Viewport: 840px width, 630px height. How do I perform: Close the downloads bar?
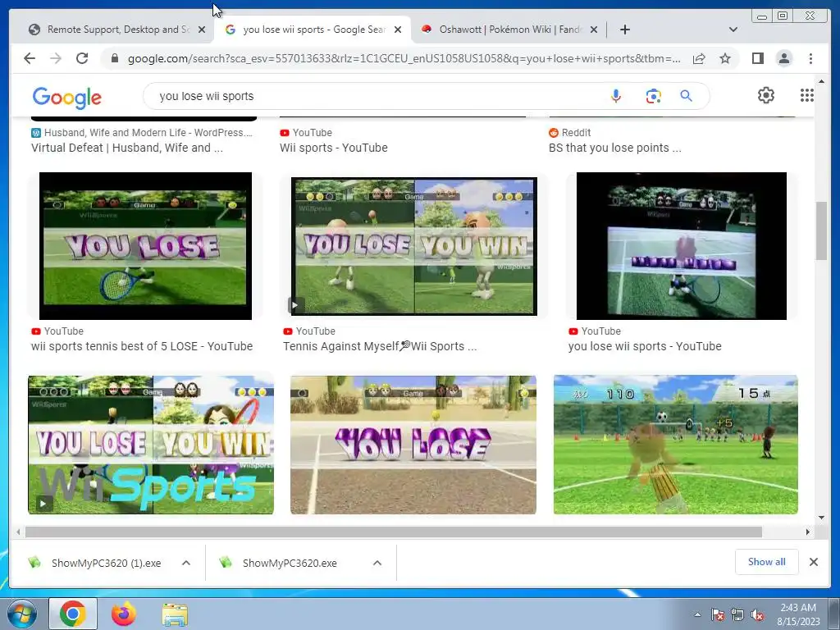click(x=814, y=562)
